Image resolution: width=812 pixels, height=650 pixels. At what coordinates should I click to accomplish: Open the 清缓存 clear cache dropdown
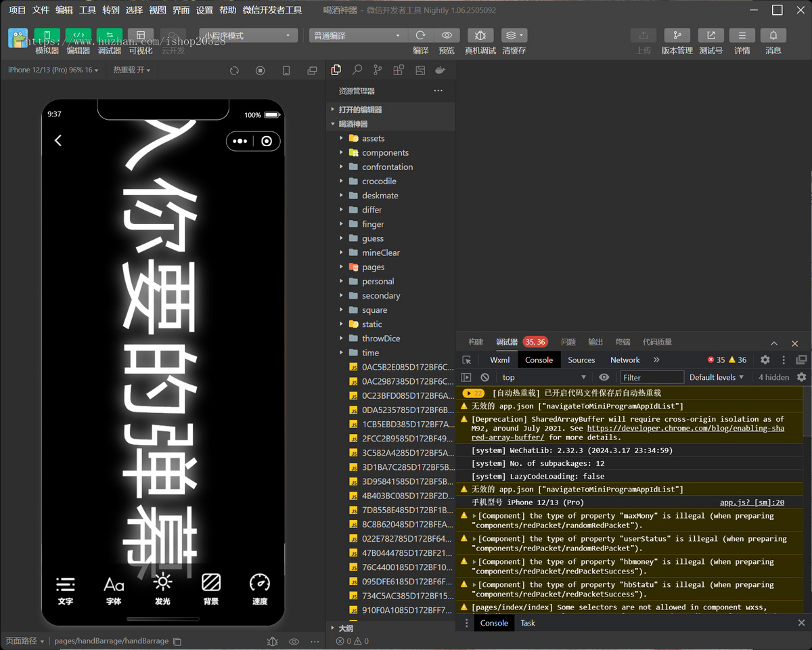pyautogui.click(x=514, y=35)
